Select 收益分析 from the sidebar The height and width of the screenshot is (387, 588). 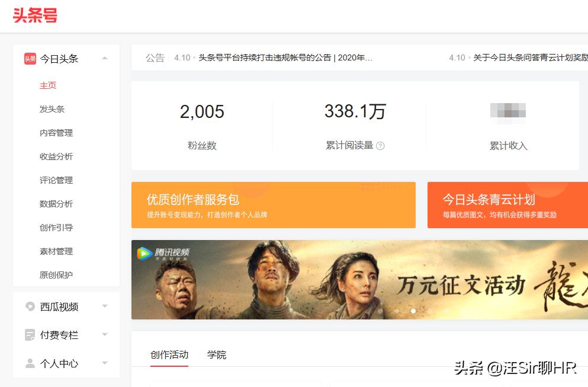pyautogui.click(x=56, y=156)
